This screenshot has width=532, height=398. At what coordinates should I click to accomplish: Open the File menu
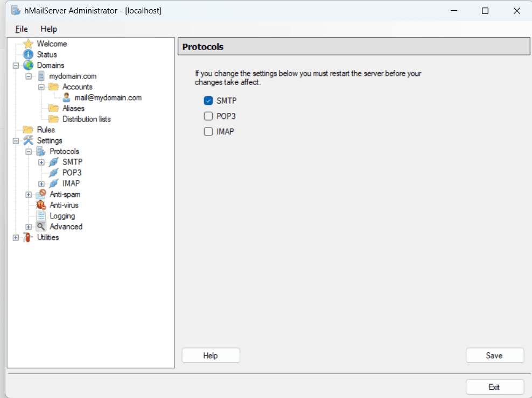point(21,29)
